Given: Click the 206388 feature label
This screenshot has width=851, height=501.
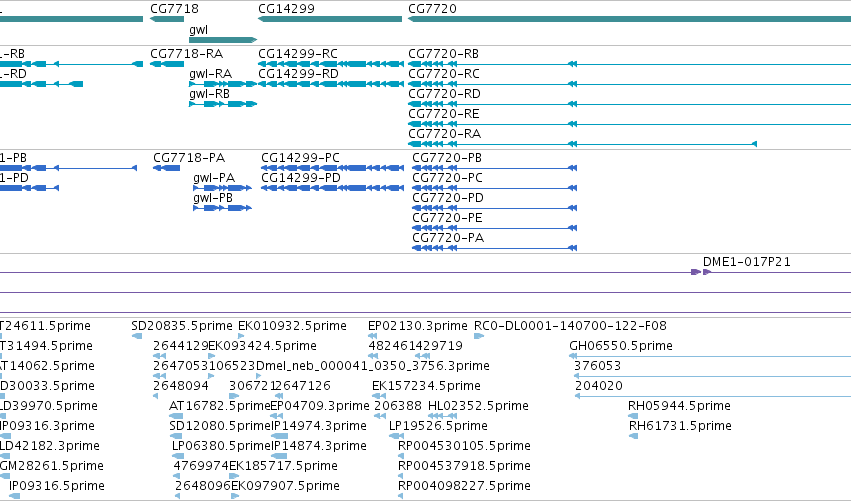Looking at the screenshot, I should pos(397,407).
